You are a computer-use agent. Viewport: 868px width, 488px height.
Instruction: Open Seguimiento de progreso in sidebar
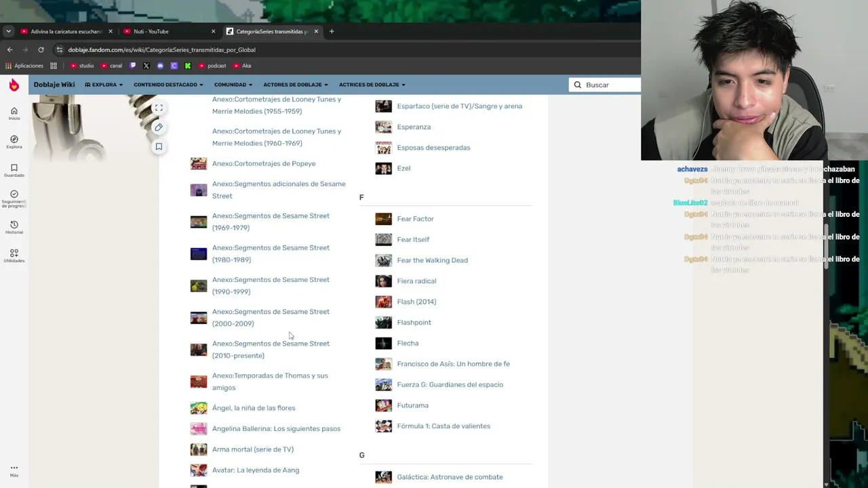click(14, 199)
